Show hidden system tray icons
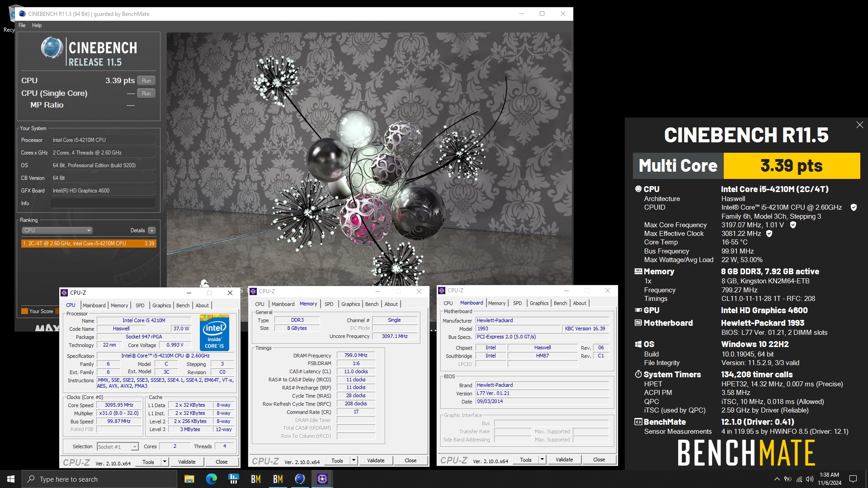The height and width of the screenshot is (488, 868). pos(777,479)
